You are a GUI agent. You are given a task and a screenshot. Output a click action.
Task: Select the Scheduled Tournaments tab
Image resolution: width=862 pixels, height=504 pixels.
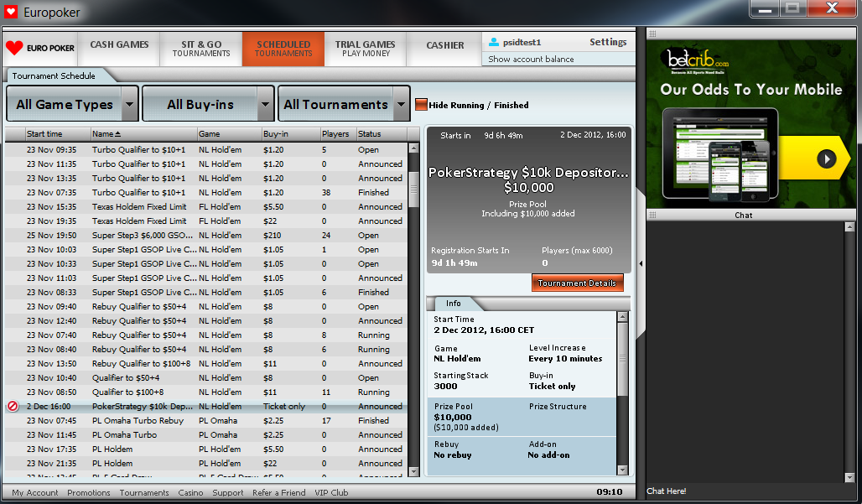click(x=283, y=49)
